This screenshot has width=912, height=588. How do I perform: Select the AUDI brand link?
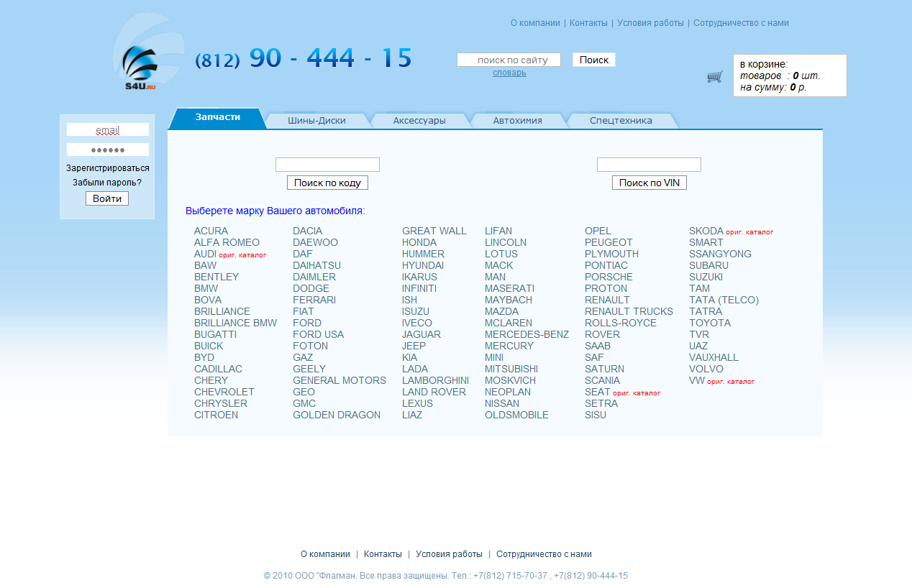tap(205, 254)
